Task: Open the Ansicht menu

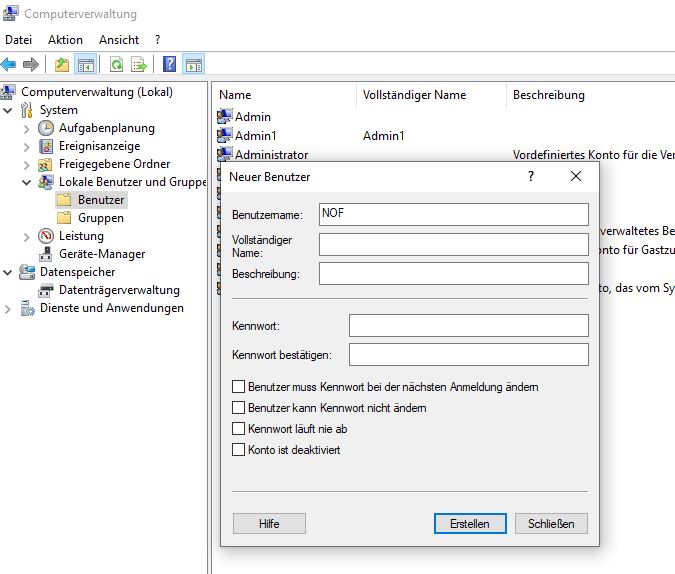Action: click(x=119, y=39)
